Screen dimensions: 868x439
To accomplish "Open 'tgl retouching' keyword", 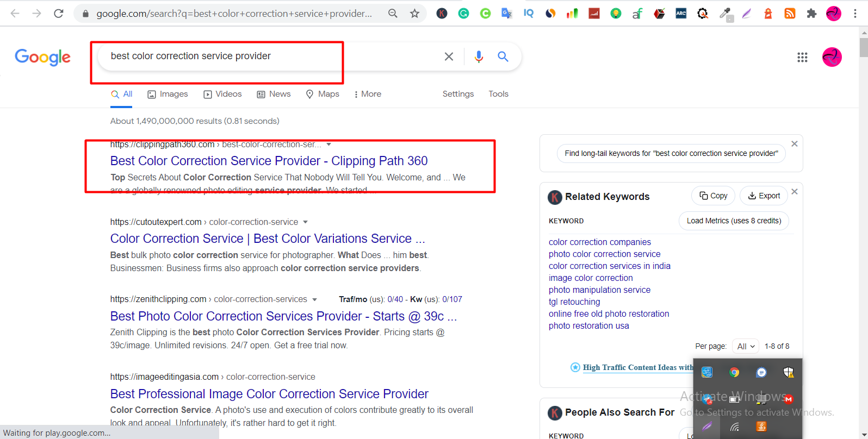I will (x=574, y=302).
